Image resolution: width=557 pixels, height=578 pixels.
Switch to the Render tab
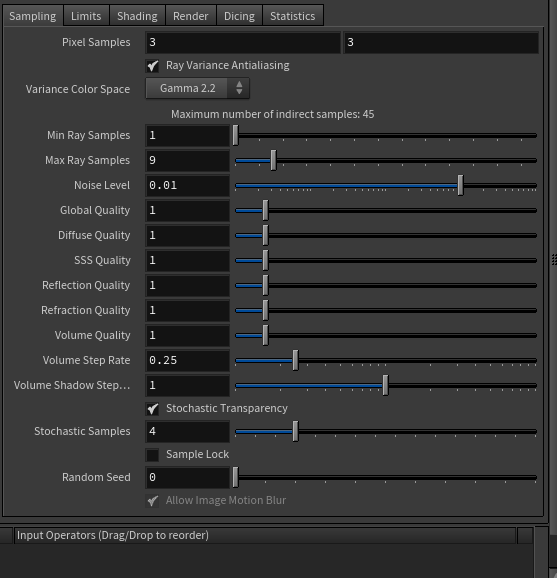191,16
